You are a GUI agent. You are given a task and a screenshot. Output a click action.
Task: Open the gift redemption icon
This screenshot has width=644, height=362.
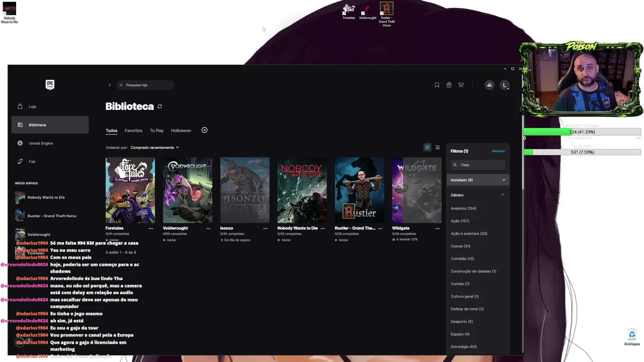click(449, 85)
